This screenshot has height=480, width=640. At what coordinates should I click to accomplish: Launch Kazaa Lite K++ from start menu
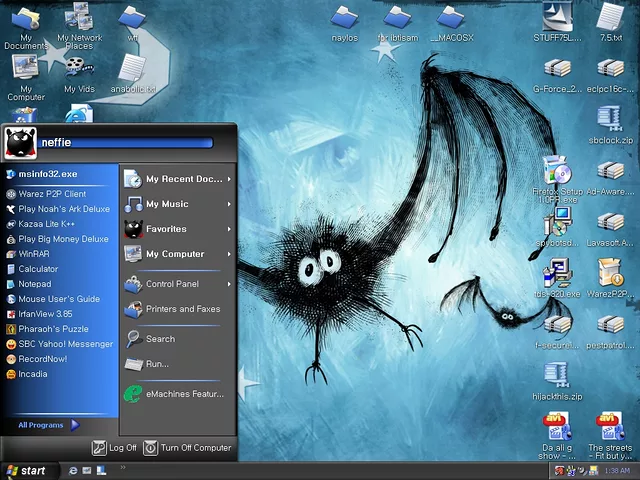pyautogui.click(x=46, y=224)
